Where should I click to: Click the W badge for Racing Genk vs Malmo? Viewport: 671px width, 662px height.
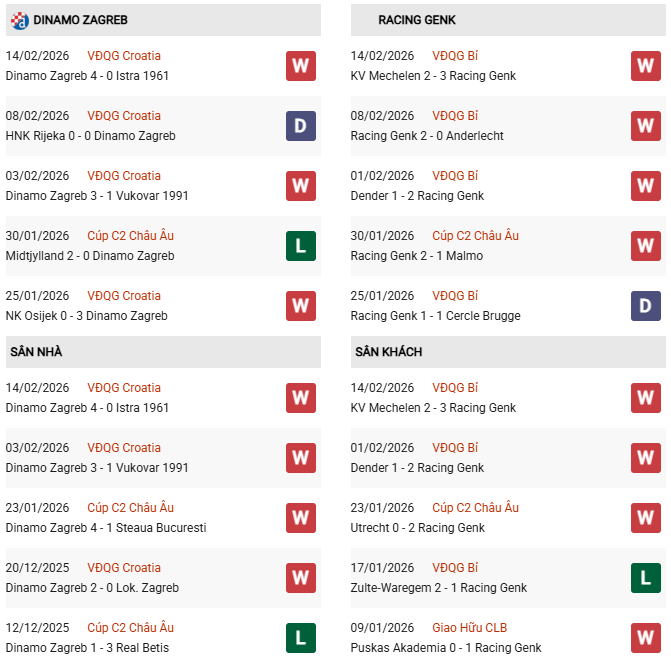pyautogui.click(x=646, y=246)
